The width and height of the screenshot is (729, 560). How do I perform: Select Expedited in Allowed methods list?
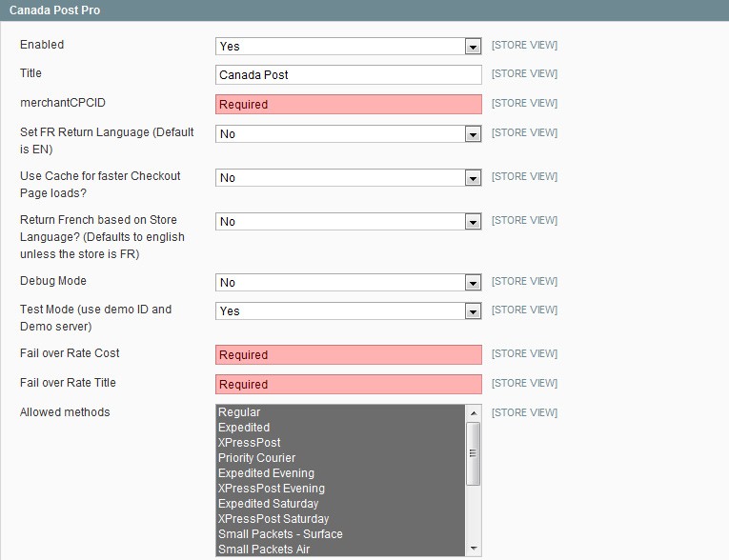point(340,427)
